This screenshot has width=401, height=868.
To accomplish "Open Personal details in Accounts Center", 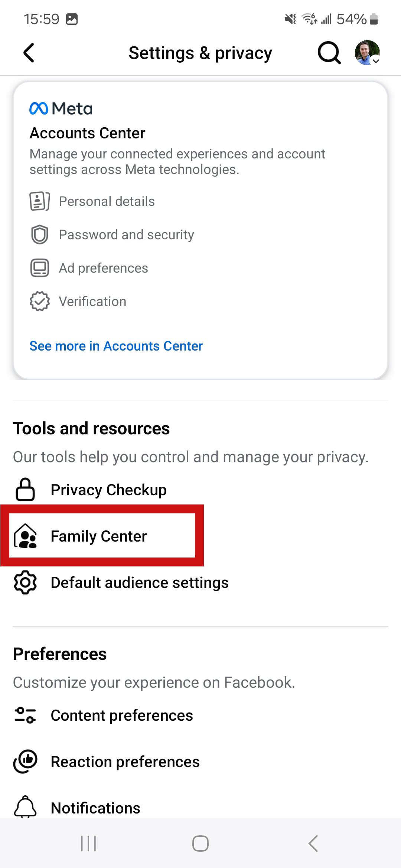I will pyautogui.click(x=107, y=201).
